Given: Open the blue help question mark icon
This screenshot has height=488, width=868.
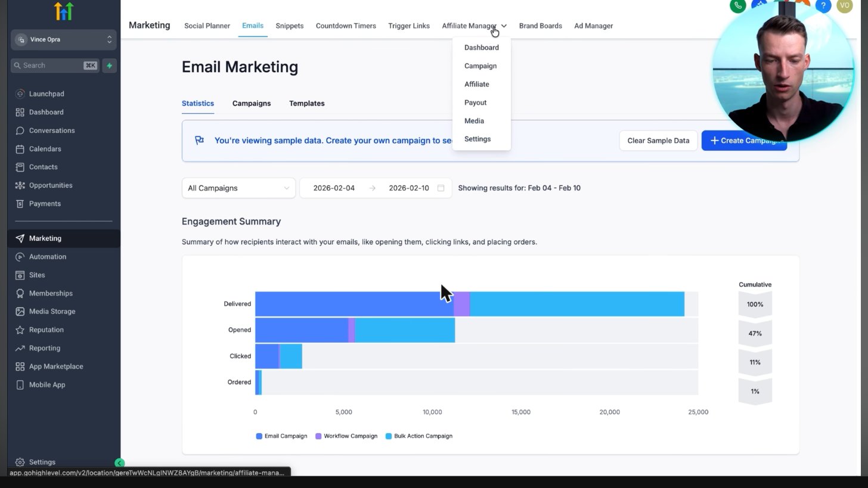Looking at the screenshot, I should 823,5.
